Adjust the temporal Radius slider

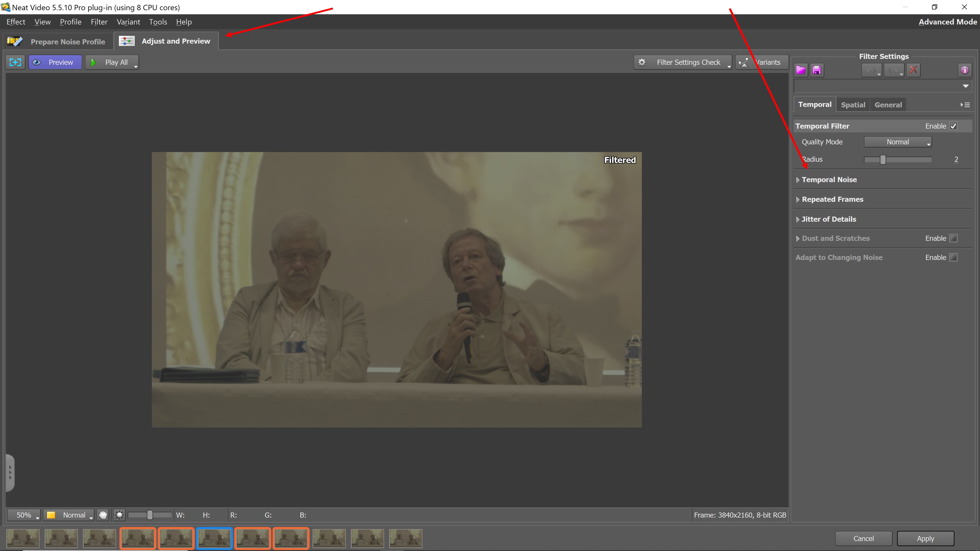click(x=883, y=160)
